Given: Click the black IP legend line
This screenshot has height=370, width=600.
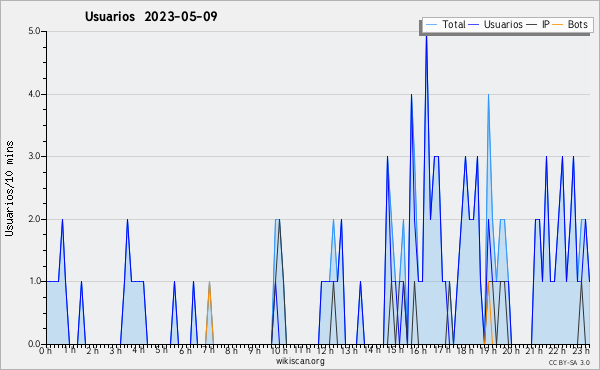Looking at the screenshot, I should pyautogui.click(x=532, y=25).
